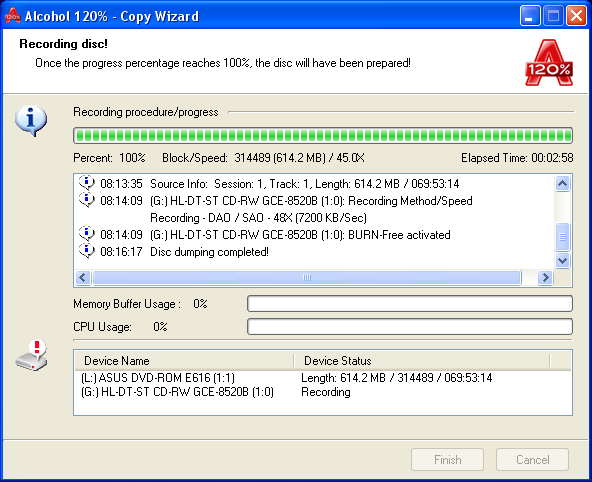Click the log's scroll left arrow
This screenshot has width=592, height=482.
[83, 277]
